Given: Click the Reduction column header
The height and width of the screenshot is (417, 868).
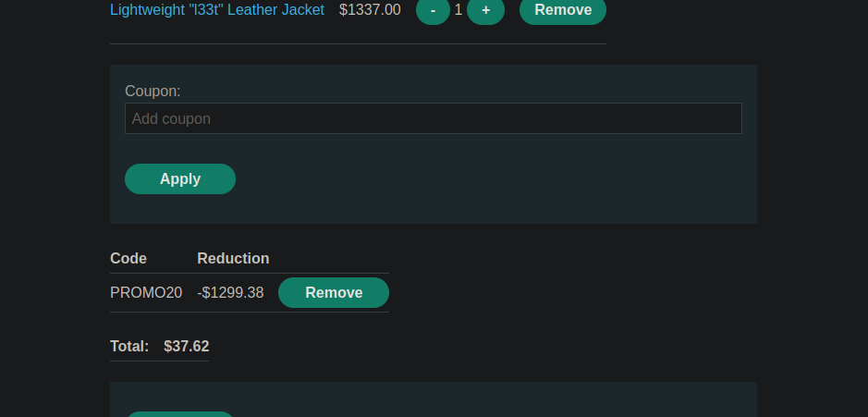Looking at the screenshot, I should (x=233, y=258).
